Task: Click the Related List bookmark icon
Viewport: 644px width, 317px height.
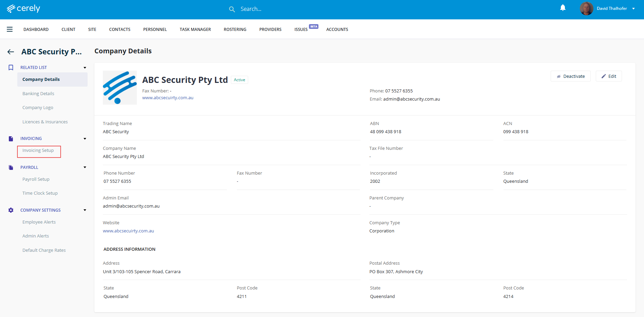Action: [x=11, y=68]
